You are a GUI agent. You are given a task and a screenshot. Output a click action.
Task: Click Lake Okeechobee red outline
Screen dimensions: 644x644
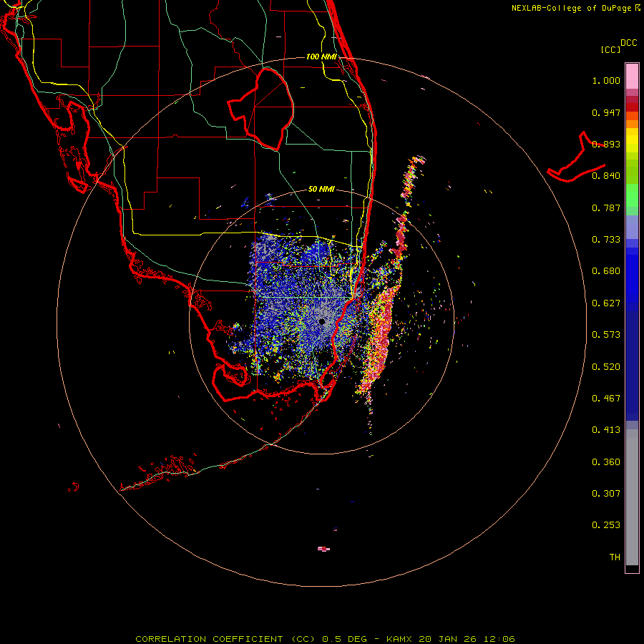(x=260, y=109)
